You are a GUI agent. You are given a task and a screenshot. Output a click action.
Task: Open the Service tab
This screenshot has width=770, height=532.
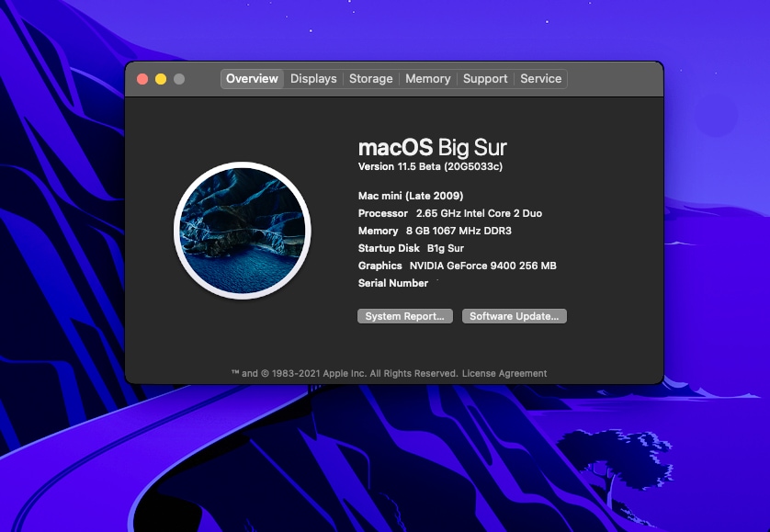point(540,79)
